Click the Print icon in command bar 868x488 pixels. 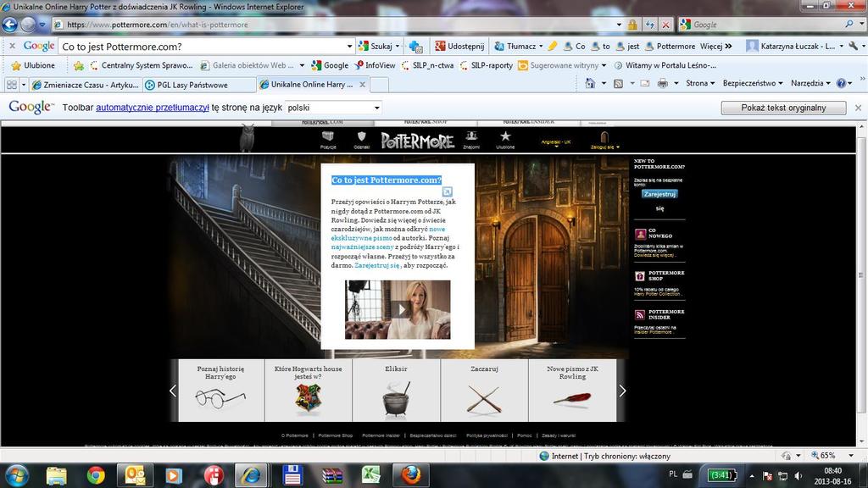[663, 83]
